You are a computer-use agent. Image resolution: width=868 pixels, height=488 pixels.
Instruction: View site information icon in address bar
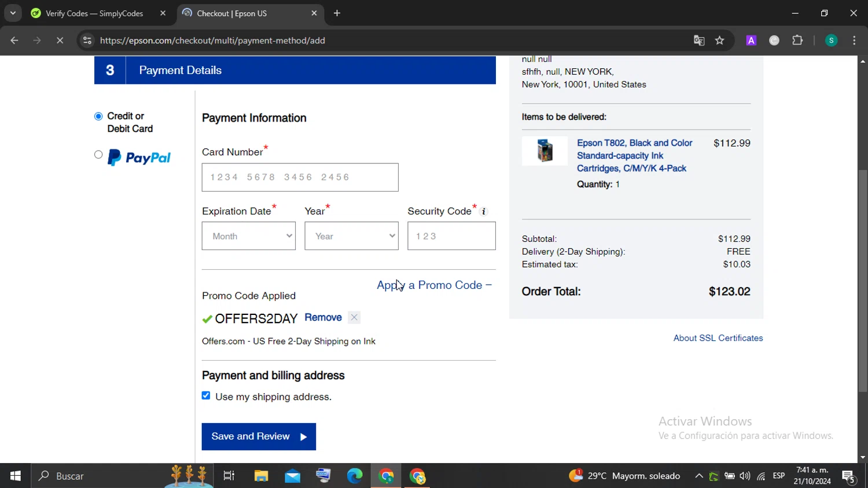[x=87, y=41]
